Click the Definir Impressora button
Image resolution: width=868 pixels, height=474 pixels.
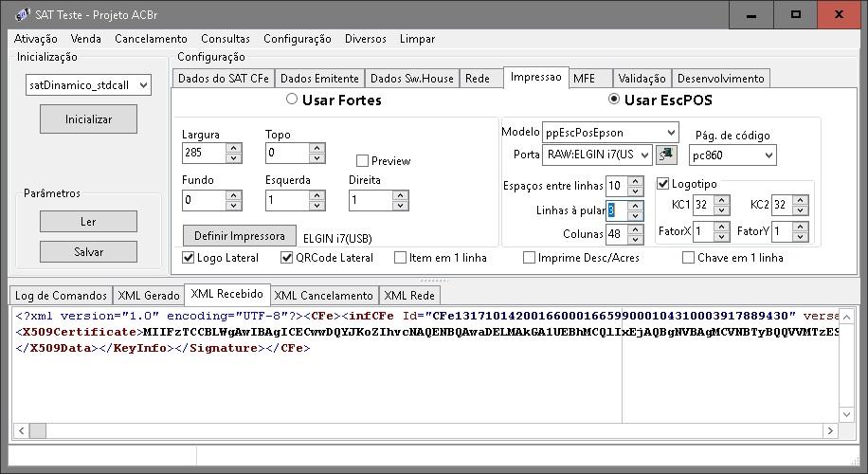(240, 236)
